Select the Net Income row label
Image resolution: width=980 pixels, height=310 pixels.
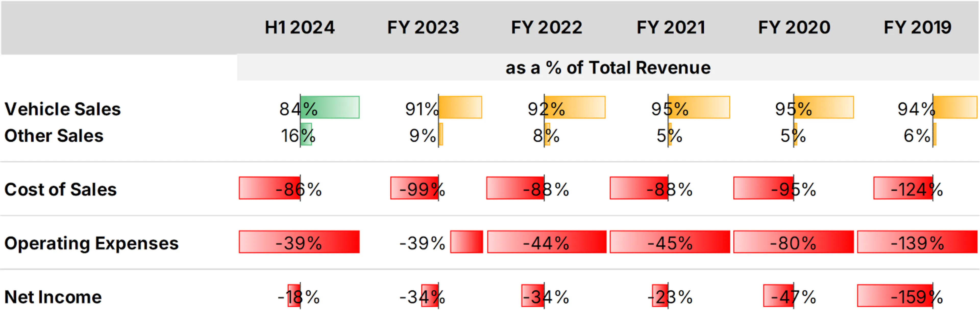[53, 297]
